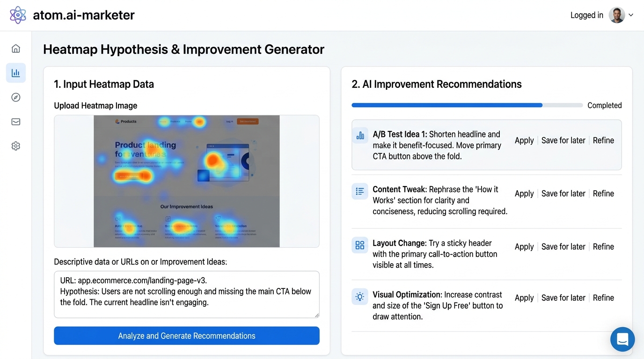The height and width of the screenshot is (359, 644).
Task: Click Analyze and Generate Recommendations button
Action: [187, 336]
